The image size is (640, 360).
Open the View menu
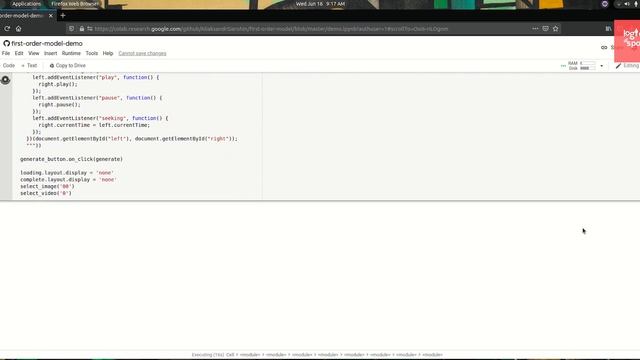(x=33, y=53)
